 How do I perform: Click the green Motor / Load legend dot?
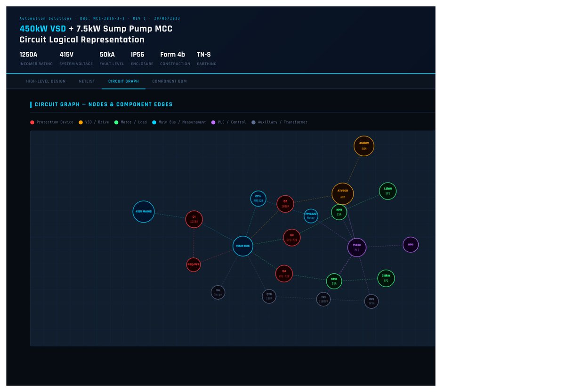pyautogui.click(x=116, y=122)
